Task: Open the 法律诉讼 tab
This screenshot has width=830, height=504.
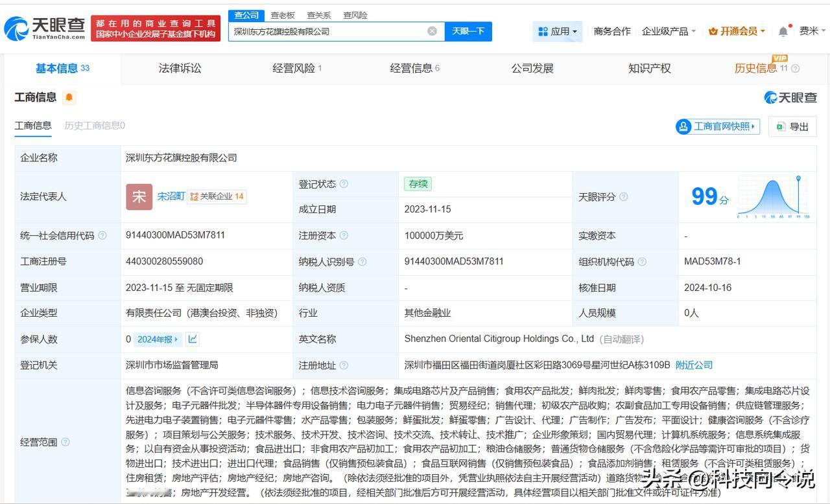Action: click(x=180, y=68)
